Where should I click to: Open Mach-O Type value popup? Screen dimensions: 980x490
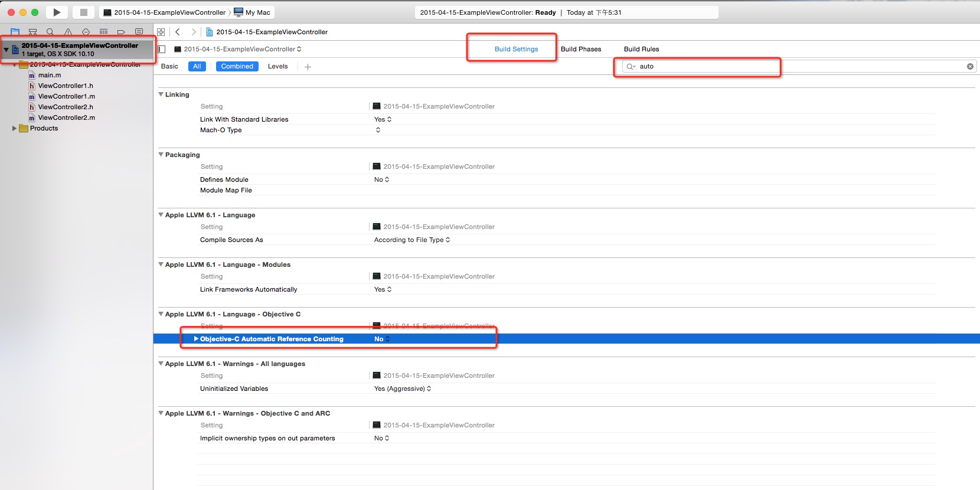(x=378, y=130)
